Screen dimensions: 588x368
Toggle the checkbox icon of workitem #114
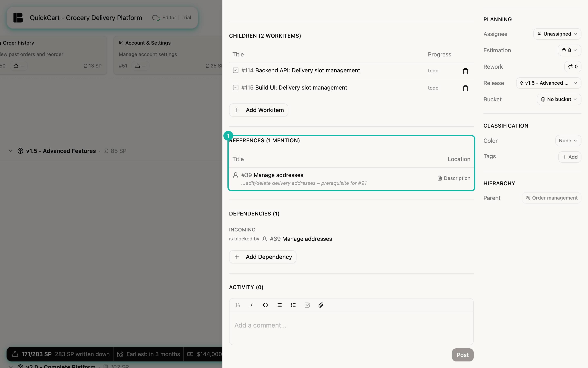[235, 70]
